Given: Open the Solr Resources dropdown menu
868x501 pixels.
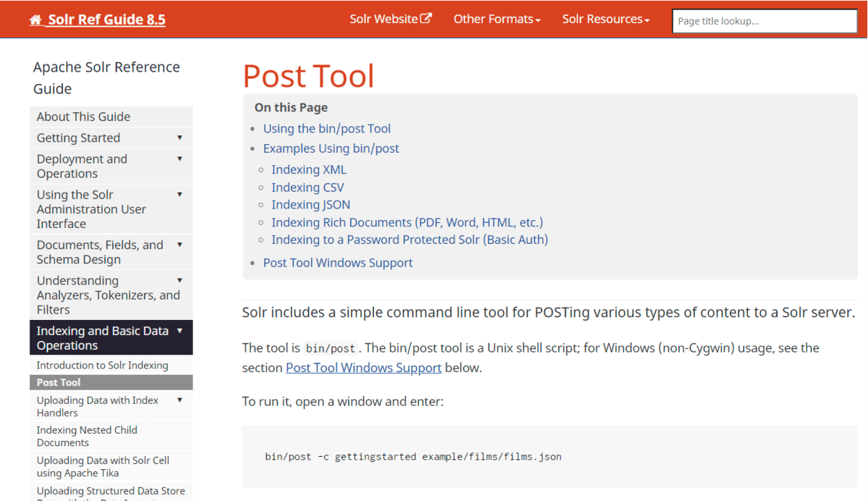Looking at the screenshot, I should 605,20.
